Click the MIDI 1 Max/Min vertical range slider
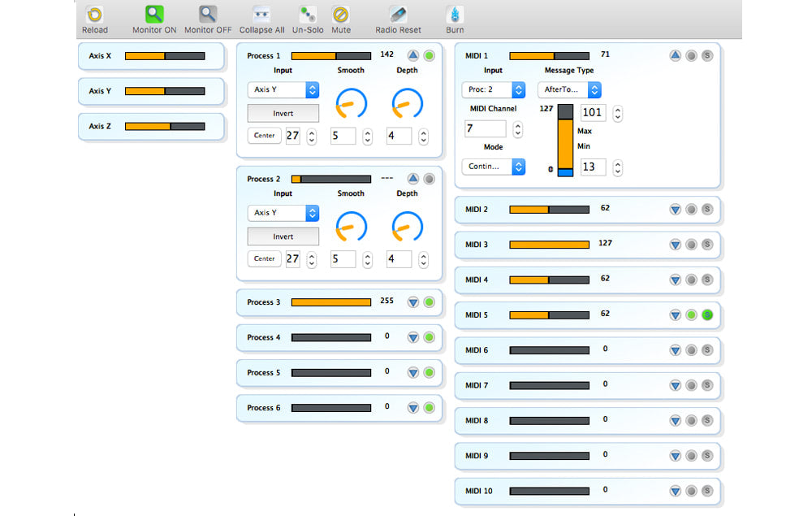This screenshot has width=812, height=516. (565, 140)
